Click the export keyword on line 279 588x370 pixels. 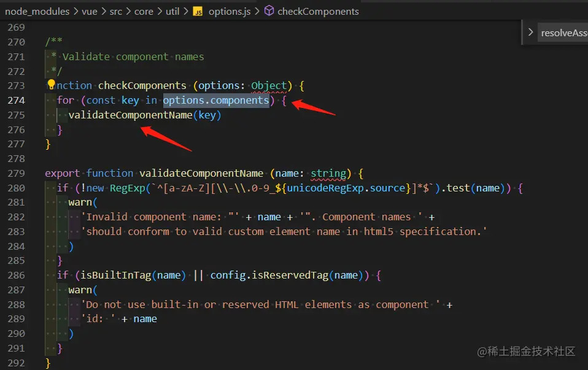click(x=62, y=174)
